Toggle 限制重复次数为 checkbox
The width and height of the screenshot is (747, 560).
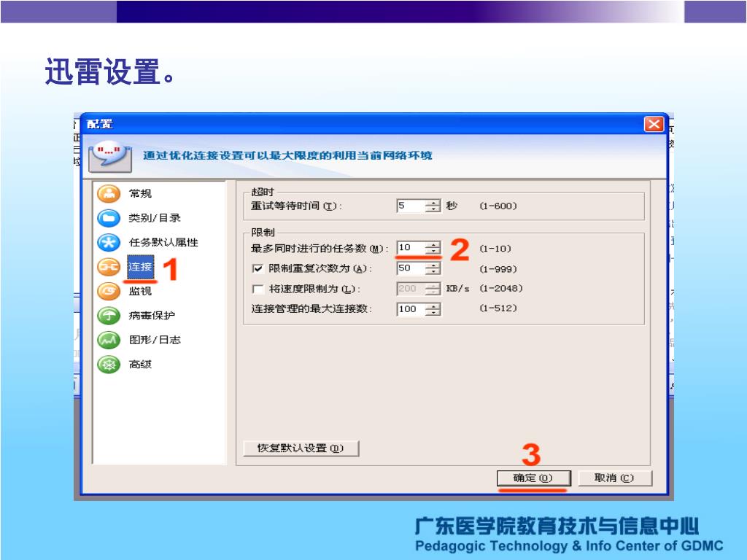point(258,268)
